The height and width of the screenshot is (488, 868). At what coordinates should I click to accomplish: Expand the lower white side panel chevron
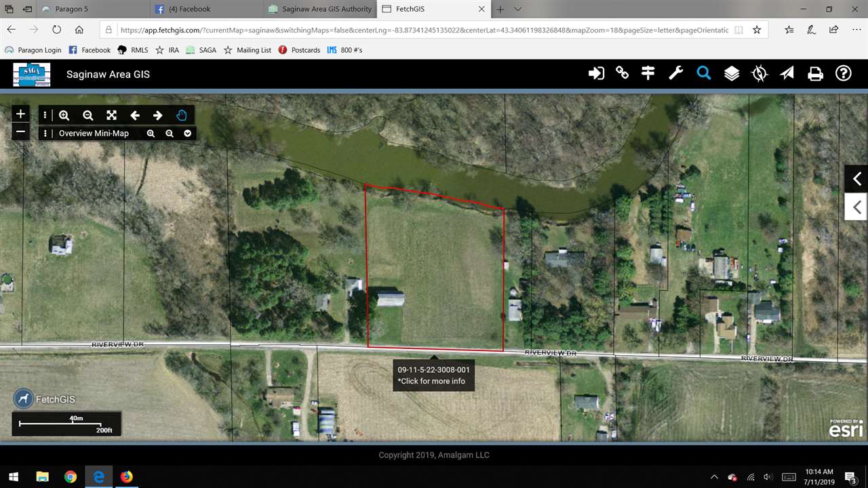(x=856, y=207)
